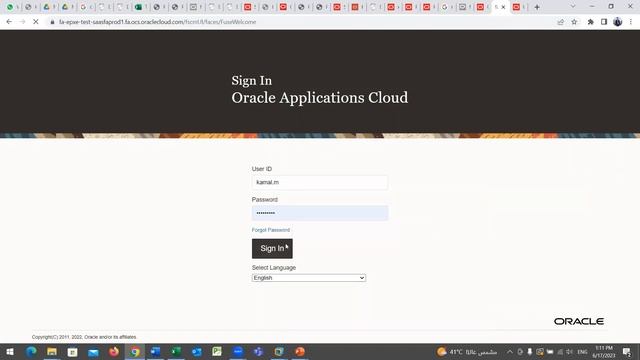View site info via lock icon
This screenshot has width=640, height=360.
[x=52, y=22]
